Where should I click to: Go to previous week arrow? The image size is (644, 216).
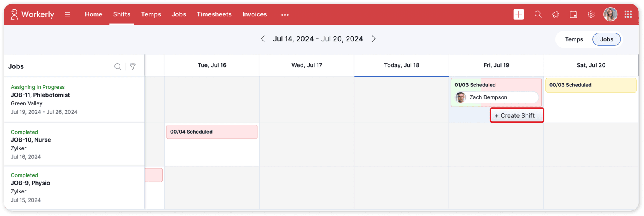[x=263, y=39]
